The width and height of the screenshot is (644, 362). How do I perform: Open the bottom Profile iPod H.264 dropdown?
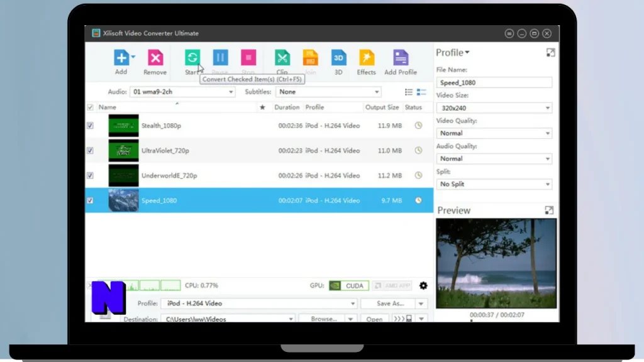coord(258,304)
